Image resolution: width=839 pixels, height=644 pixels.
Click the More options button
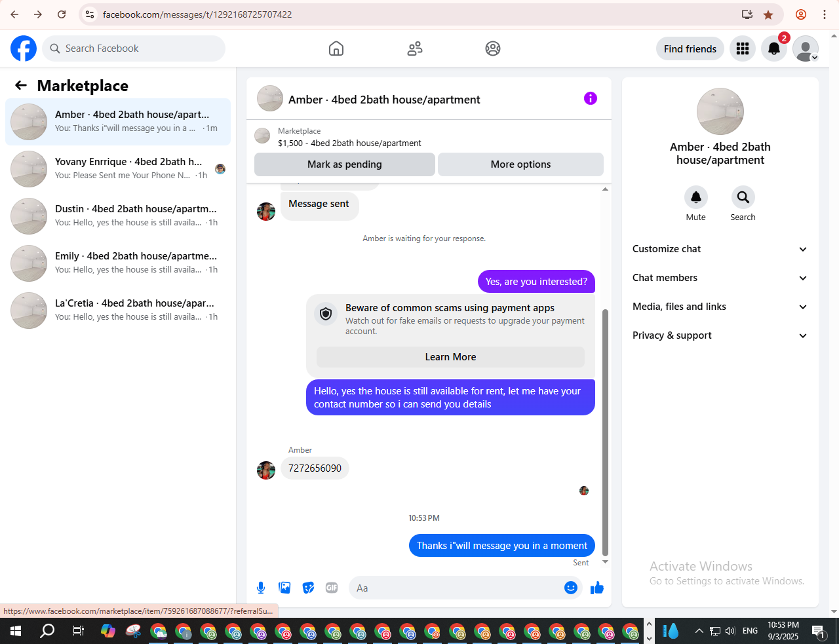pyautogui.click(x=520, y=164)
